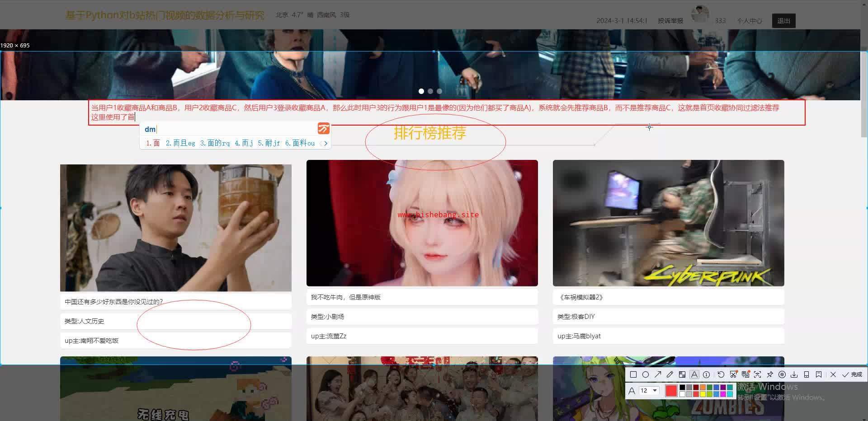Pick the magenta color swatch
The width and height of the screenshot is (868, 421).
723,394
